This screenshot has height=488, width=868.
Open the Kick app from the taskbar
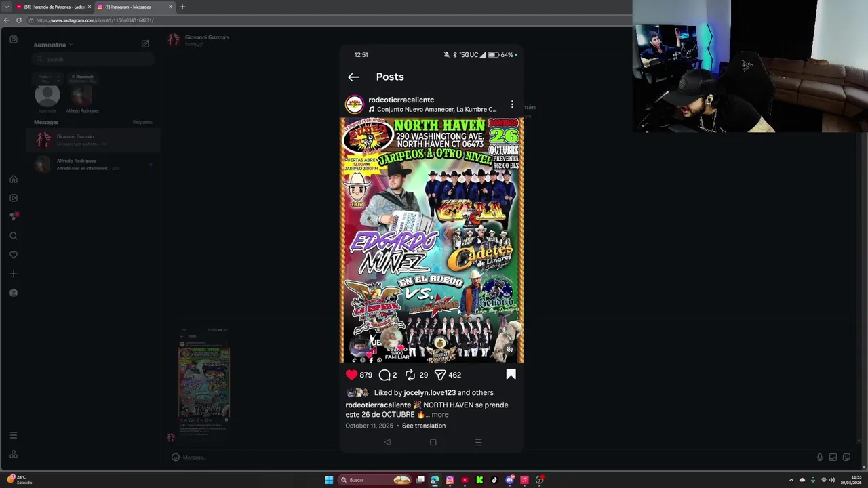pyautogui.click(x=479, y=480)
